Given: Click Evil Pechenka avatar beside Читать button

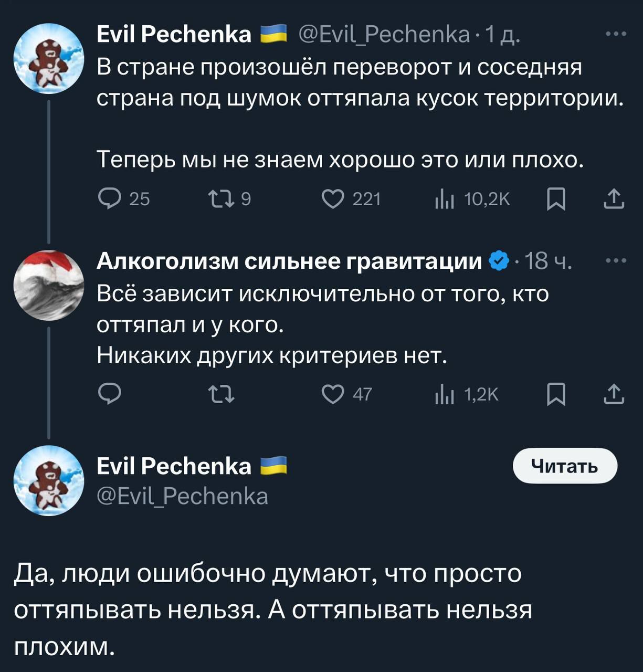Looking at the screenshot, I should click(x=49, y=480).
